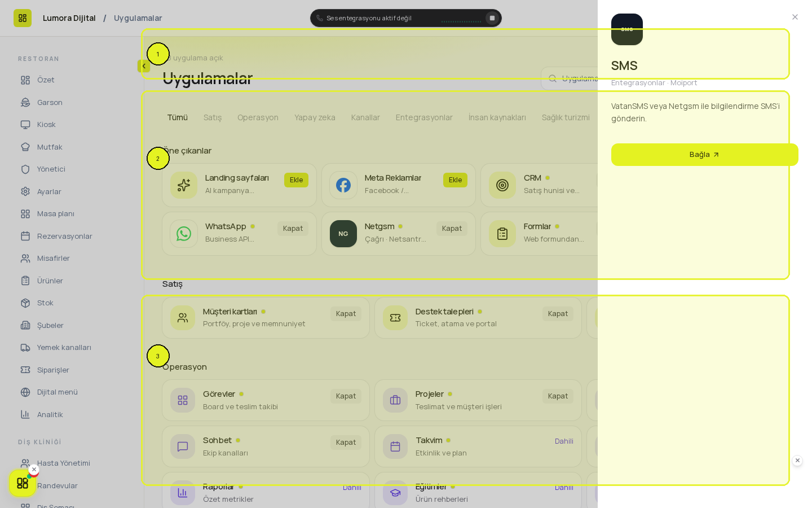Turn off Müşteri kartları with Kapat
812x508 pixels.
click(x=346, y=314)
